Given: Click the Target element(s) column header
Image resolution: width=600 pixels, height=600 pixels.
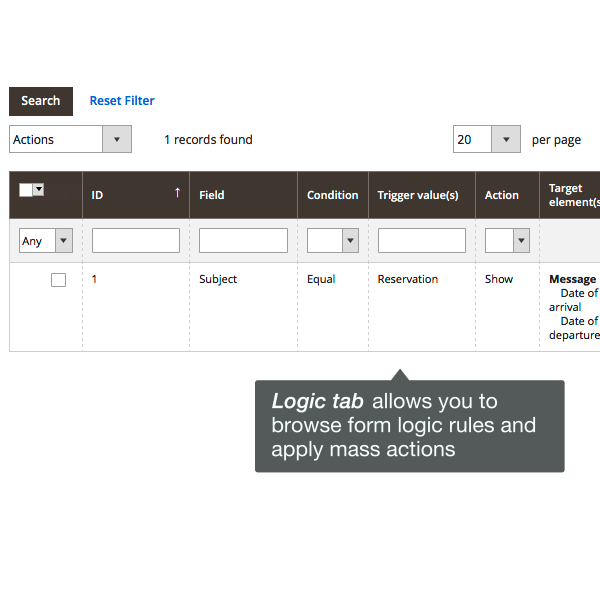Looking at the screenshot, I should point(570,195).
